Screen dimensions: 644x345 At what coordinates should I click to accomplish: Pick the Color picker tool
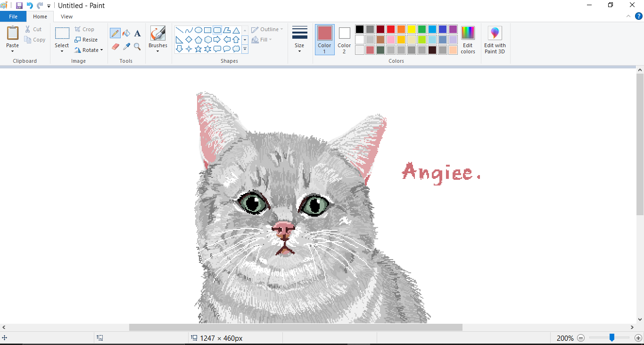pos(126,47)
